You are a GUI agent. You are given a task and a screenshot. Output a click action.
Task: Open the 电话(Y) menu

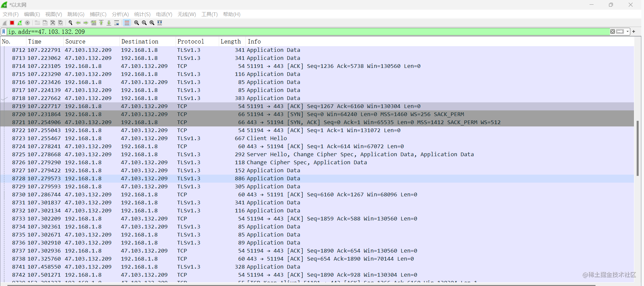point(164,14)
